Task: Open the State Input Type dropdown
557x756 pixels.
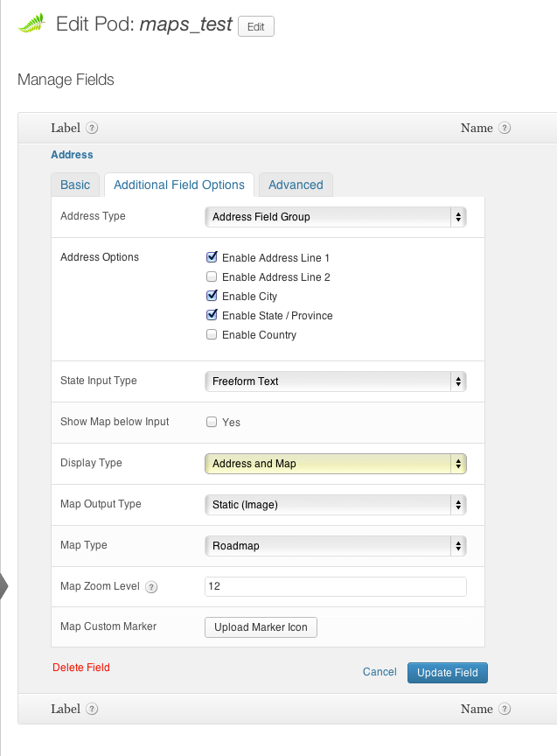Action: 335,381
